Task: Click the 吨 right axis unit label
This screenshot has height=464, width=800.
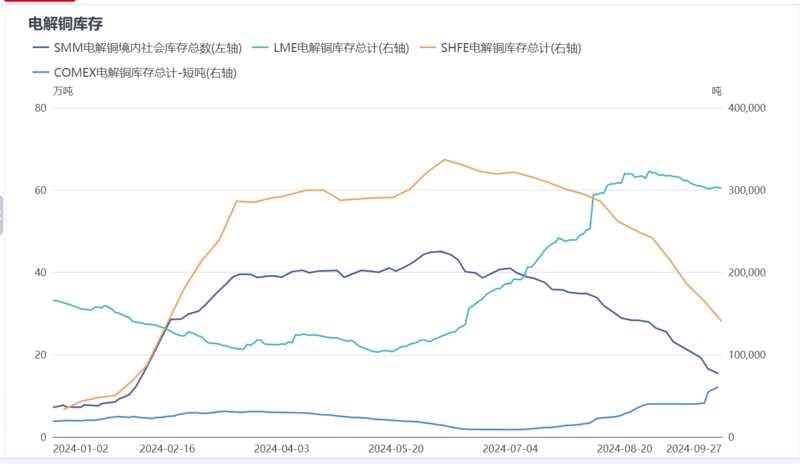Action: click(716, 91)
